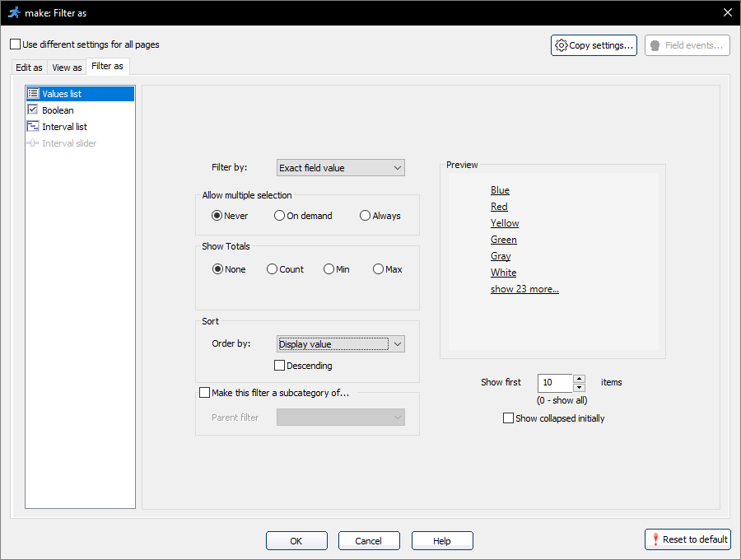Click the show 23 more link in Preview

click(x=524, y=288)
